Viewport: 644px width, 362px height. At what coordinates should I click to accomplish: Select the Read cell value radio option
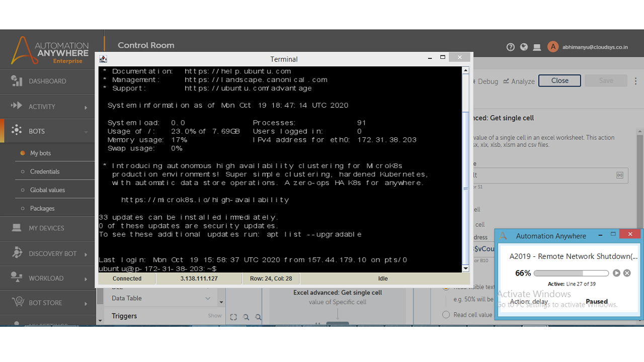[x=446, y=315]
